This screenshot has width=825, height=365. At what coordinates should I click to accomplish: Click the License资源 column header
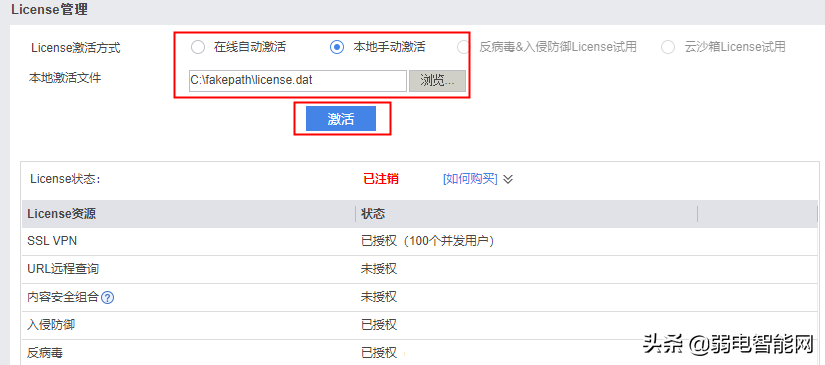(x=62, y=214)
